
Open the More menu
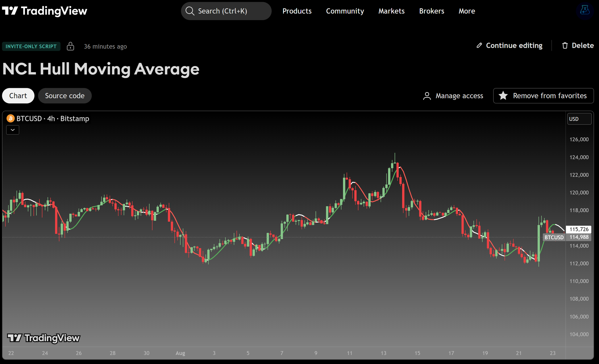pos(467,11)
